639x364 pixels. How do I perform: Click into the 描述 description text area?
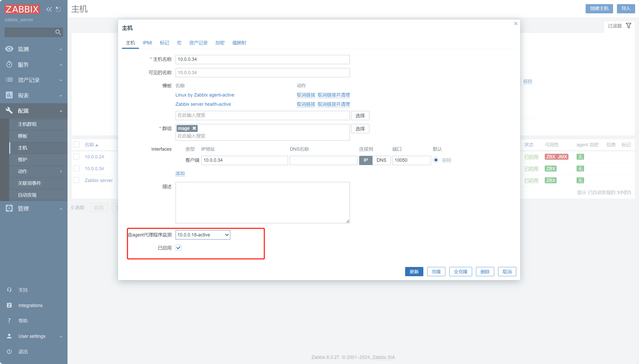[262, 203]
